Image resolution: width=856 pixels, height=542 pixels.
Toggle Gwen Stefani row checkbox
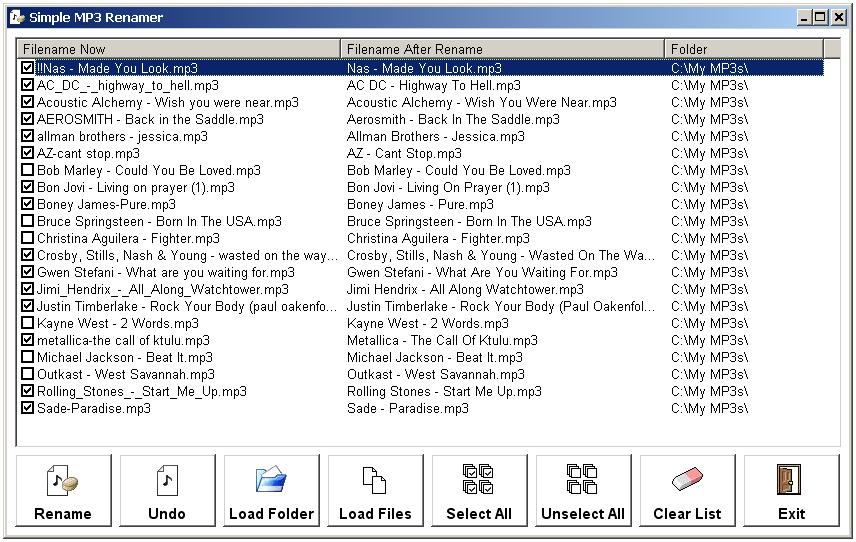[x=27, y=271]
